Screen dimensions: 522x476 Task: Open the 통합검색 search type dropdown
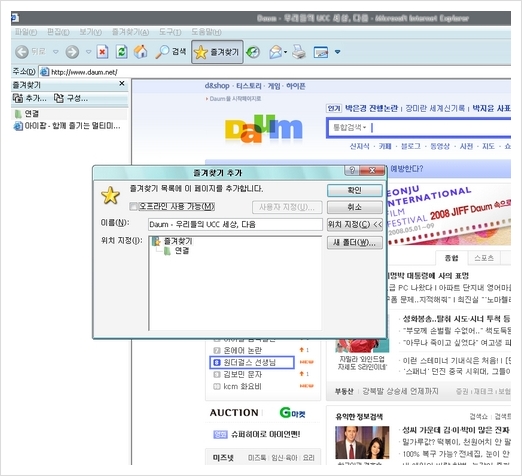350,127
